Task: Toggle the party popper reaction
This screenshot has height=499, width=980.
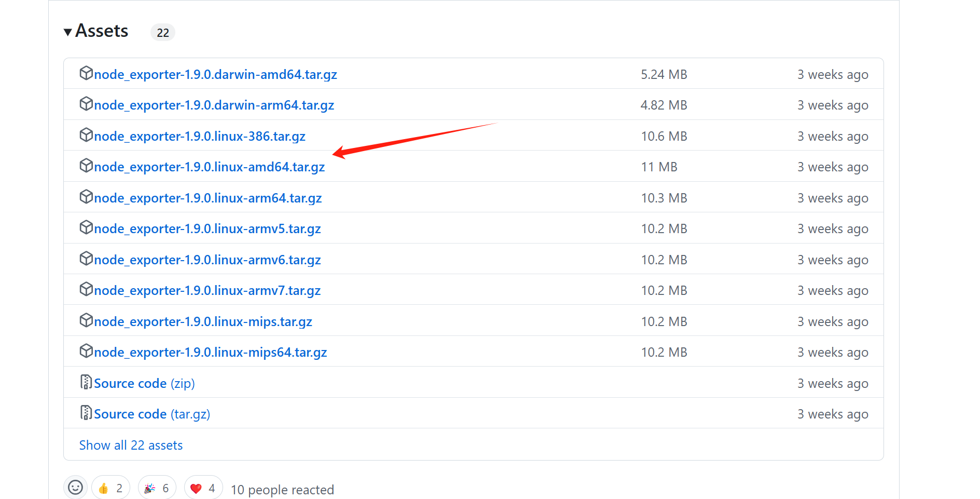Action: tap(157, 488)
